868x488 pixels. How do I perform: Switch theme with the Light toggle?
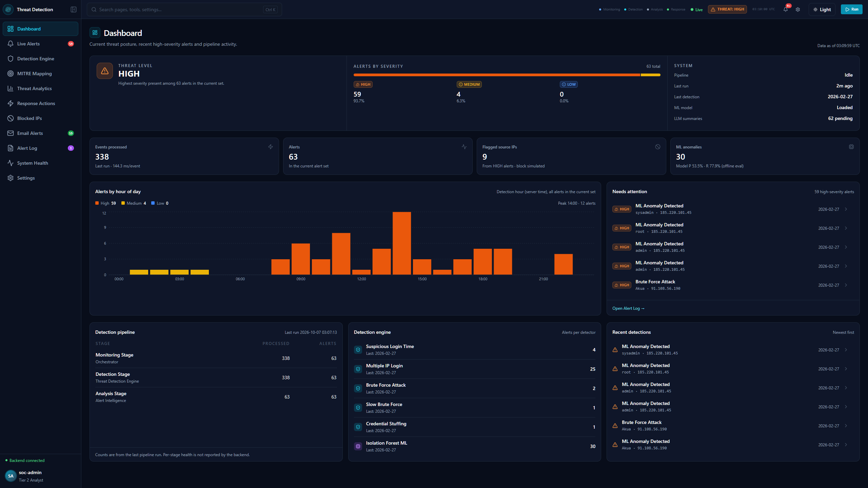[x=822, y=9]
